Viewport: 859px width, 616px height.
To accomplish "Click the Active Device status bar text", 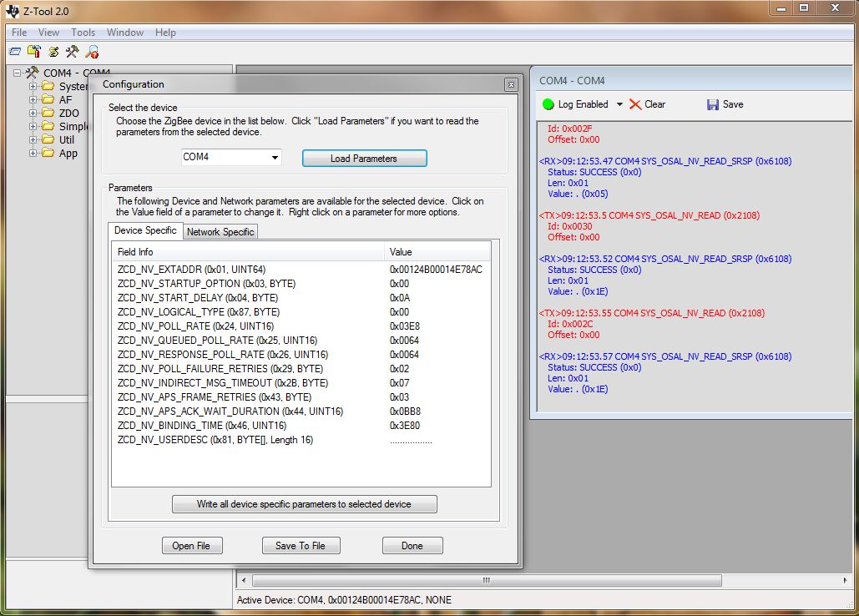I will 344,600.
